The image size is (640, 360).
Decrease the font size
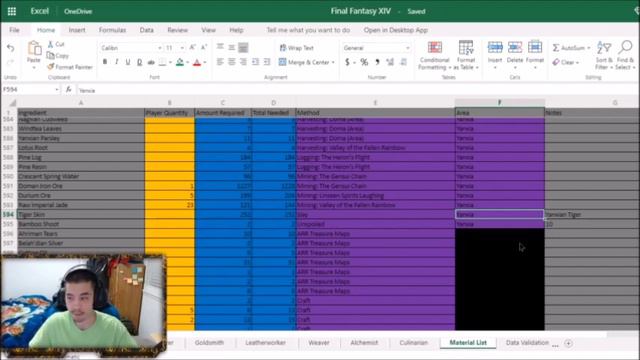(204, 48)
